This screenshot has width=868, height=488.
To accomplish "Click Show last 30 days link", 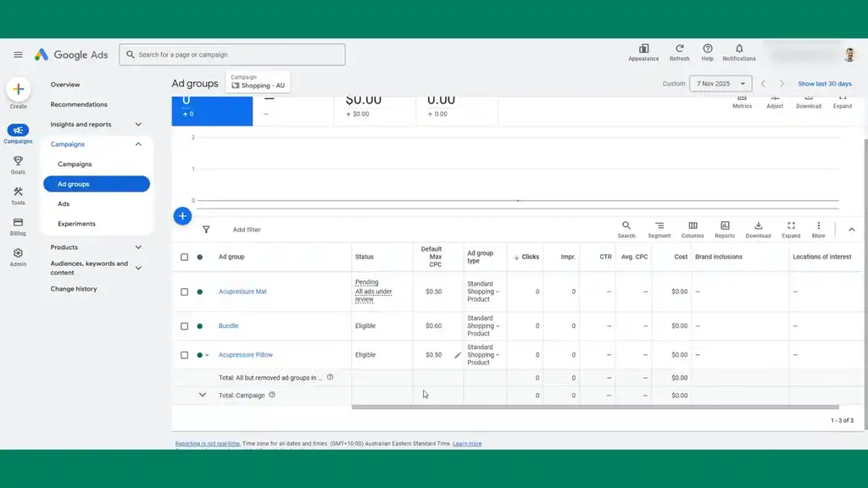I will click(x=824, y=84).
